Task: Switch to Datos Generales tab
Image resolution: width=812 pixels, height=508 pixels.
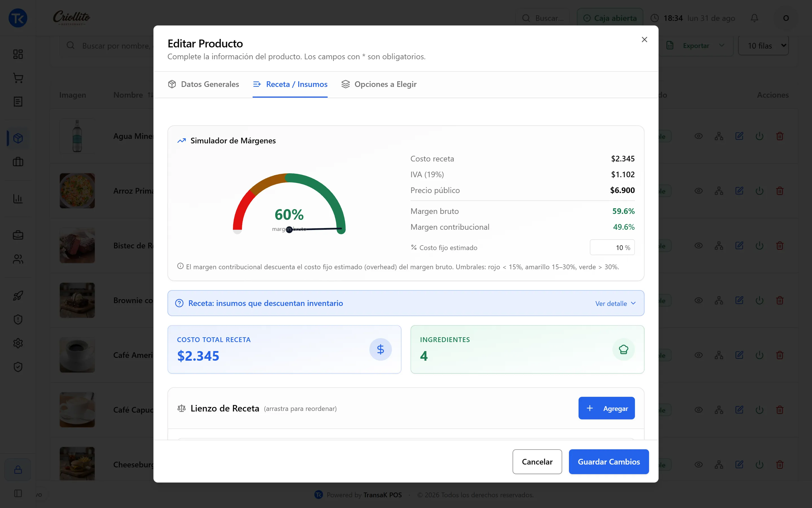Action: [203, 84]
